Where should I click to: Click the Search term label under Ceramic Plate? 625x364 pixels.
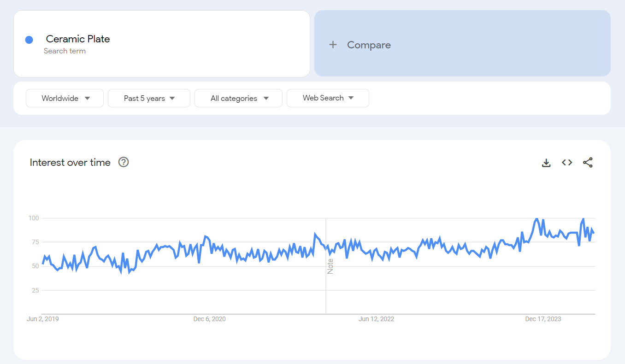65,51
